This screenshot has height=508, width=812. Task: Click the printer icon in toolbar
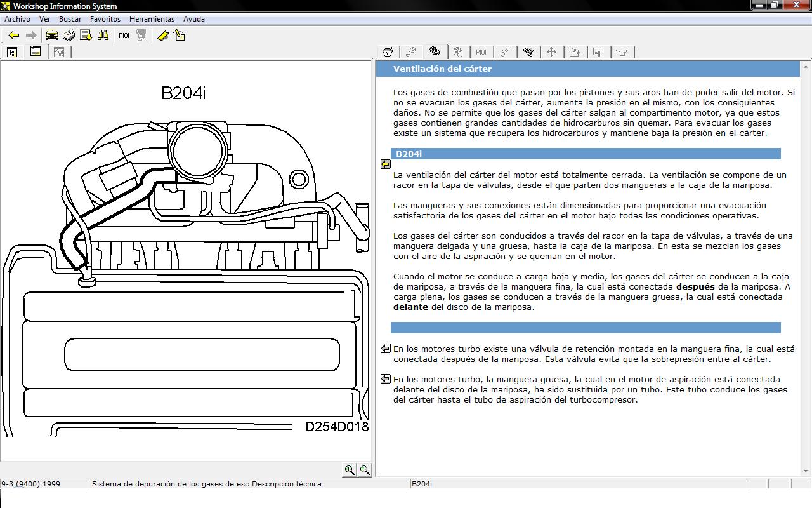(69, 36)
